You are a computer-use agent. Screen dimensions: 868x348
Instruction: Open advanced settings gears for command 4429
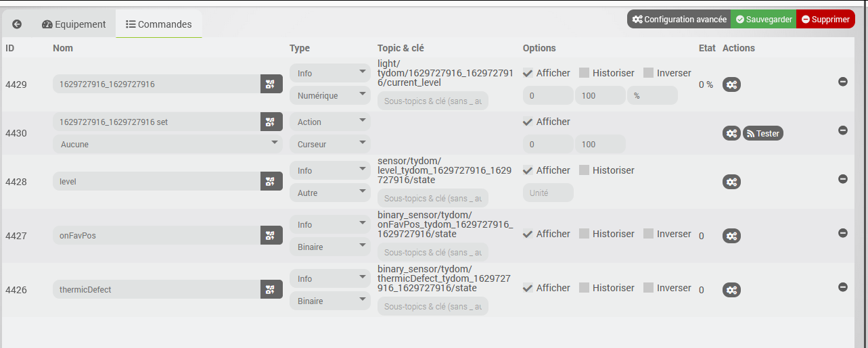[x=731, y=84]
